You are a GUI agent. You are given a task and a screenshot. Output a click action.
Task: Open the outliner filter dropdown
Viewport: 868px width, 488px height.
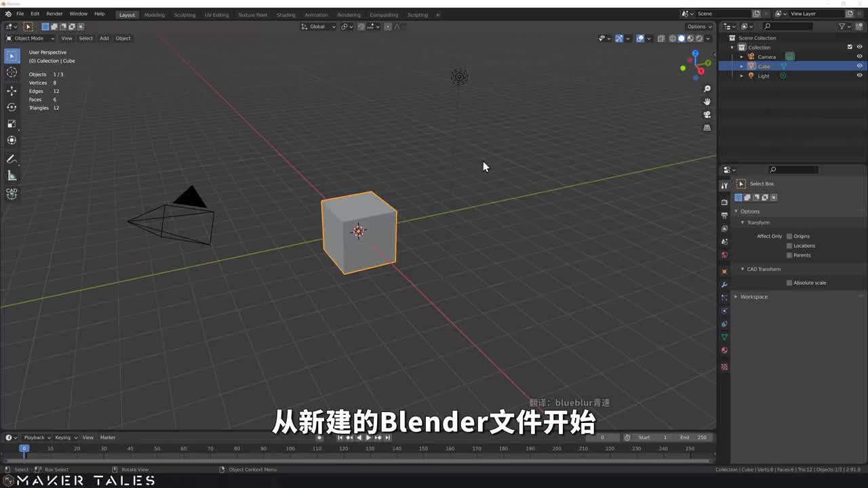[x=844, y=26]
